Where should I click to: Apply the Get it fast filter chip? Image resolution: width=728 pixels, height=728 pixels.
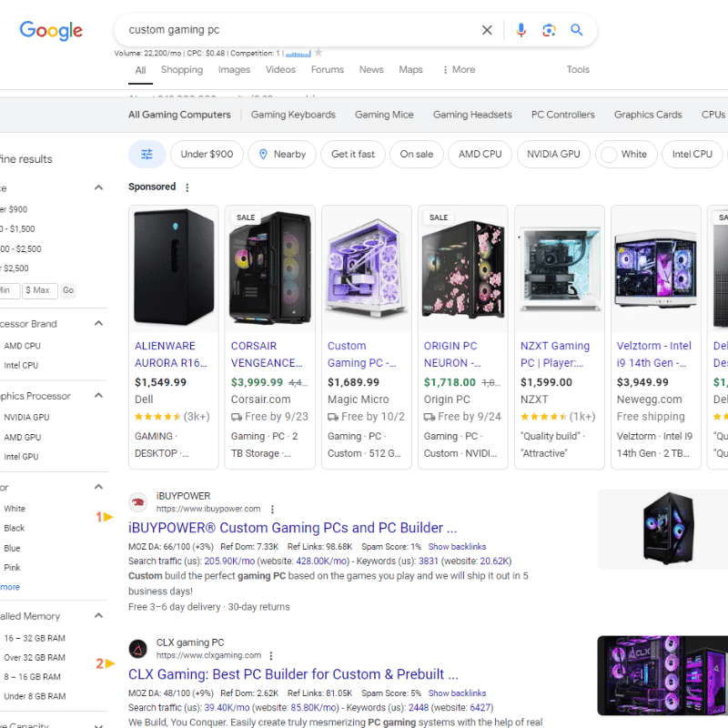(353, 154)
